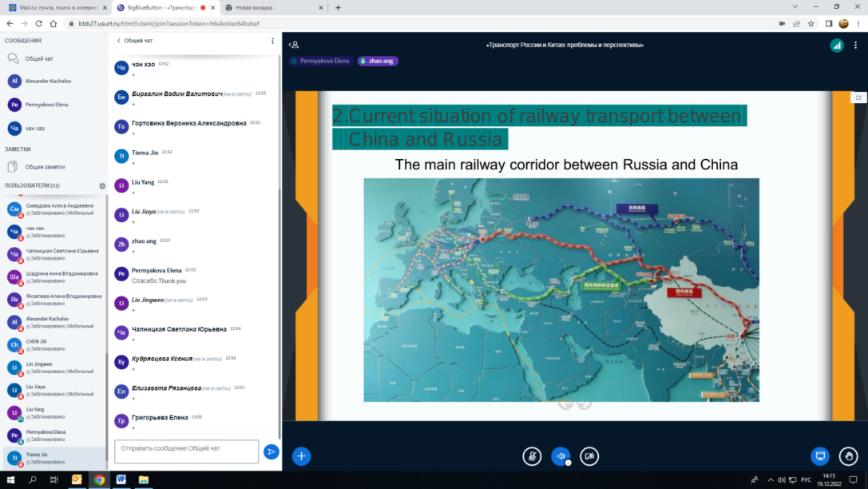
Task: Open the actions plus button
Action: 301,456
